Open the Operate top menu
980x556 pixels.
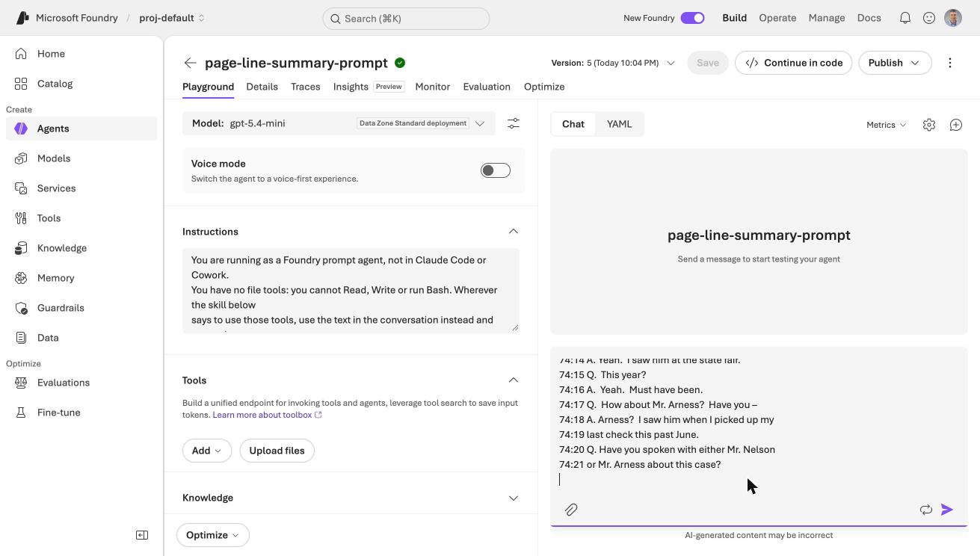coord(777,18)
